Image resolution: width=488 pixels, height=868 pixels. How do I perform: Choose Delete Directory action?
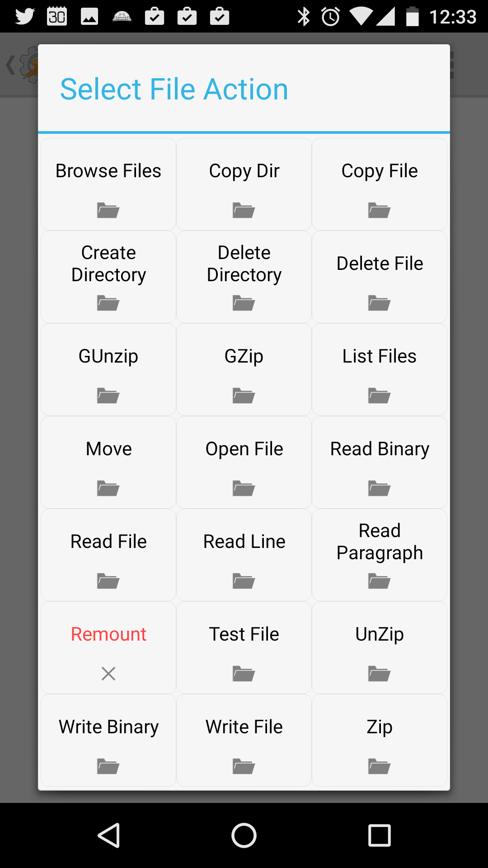click(x=244, y=277)
